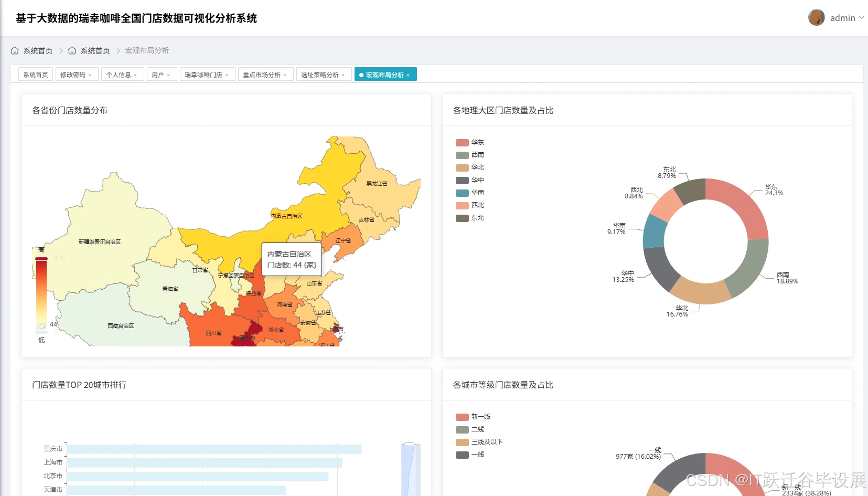Toggle the 西南 legend item
868x496 pixels.
[x=470, y=155]
